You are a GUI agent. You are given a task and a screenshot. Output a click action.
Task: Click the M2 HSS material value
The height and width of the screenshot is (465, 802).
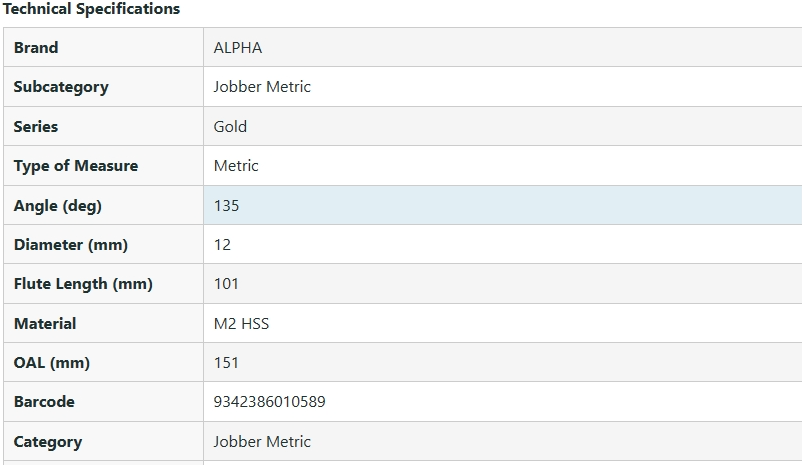241,324
